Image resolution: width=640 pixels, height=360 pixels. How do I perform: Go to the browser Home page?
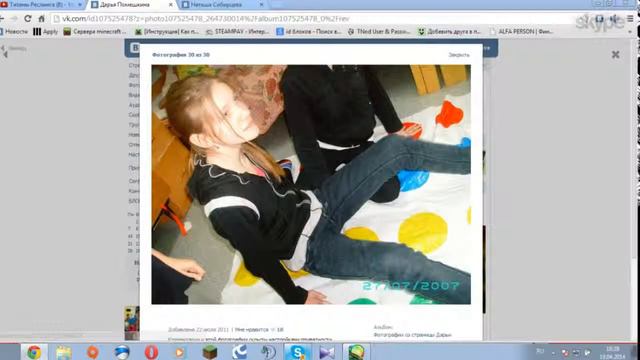tap(41, 18)
